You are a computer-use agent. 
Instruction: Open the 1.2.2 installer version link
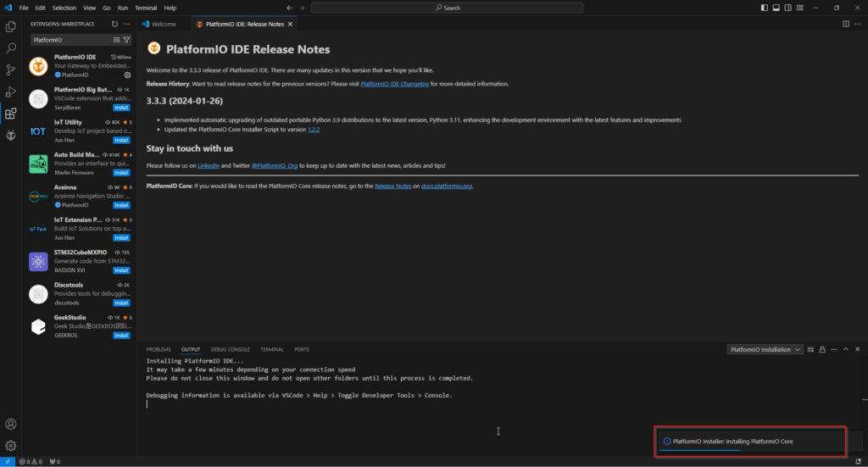tap(314, 130)
